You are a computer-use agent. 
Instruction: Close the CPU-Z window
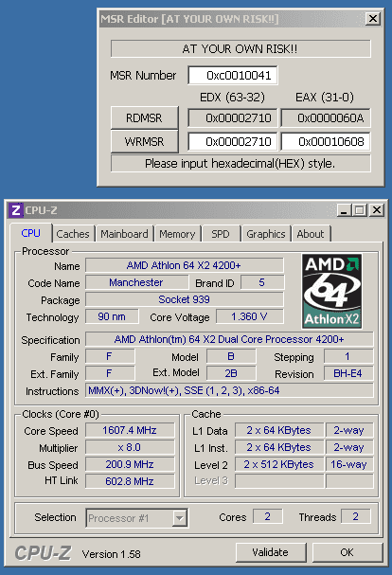point(376,210)
